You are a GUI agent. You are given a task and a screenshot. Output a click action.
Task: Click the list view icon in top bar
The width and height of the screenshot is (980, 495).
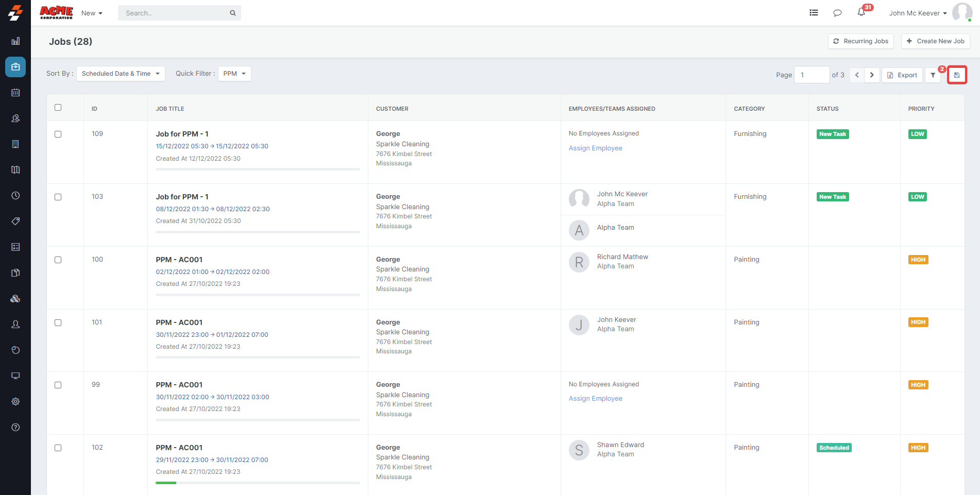814,13
